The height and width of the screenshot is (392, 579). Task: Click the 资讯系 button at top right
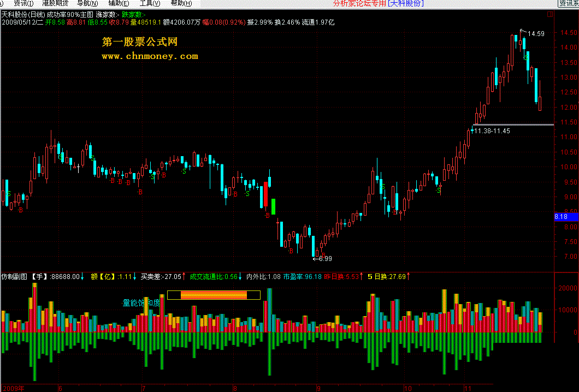tap(568, 3)
